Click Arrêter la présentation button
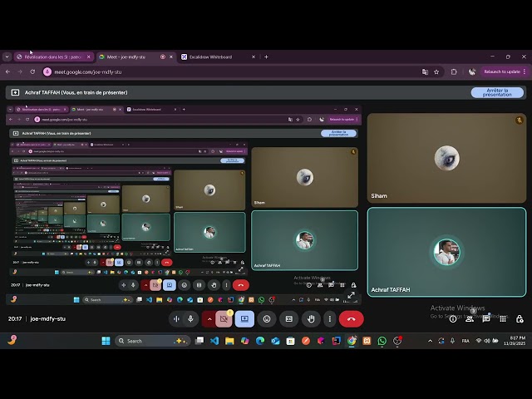The image size is (532, 399). coord(497,92)
